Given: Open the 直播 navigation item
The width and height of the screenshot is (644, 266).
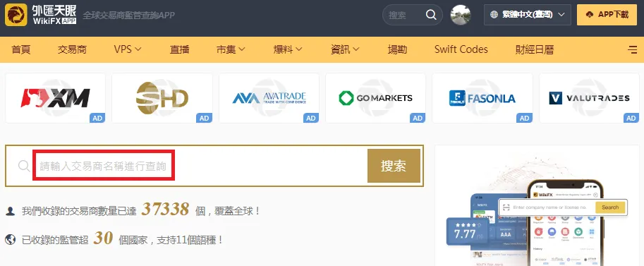Looking at the screenshot, I should [179, 49].
